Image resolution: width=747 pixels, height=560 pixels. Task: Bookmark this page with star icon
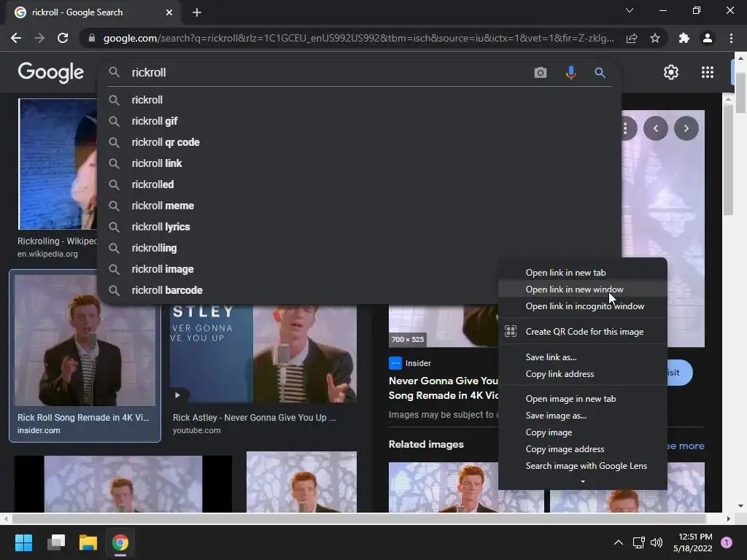pos(655,38)
